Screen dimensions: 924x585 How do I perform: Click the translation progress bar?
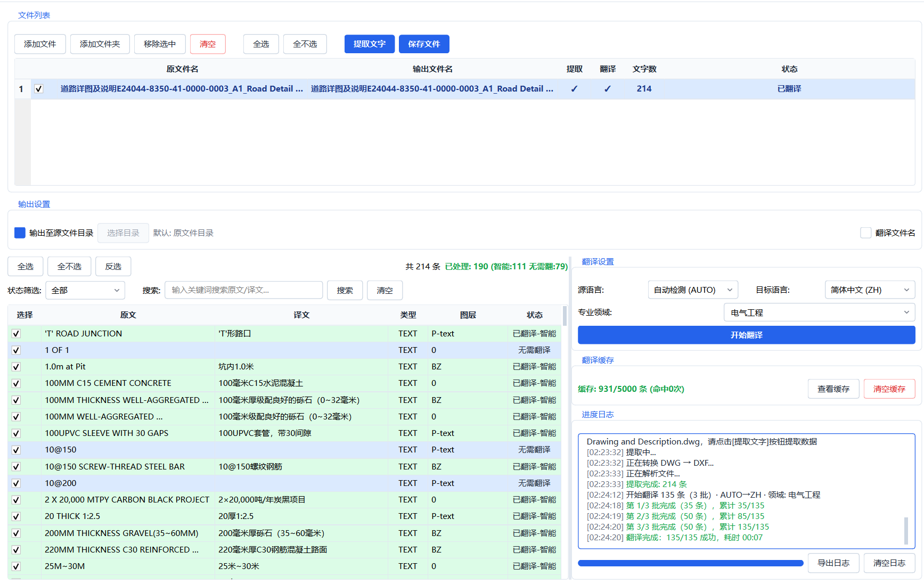point(690,563)
